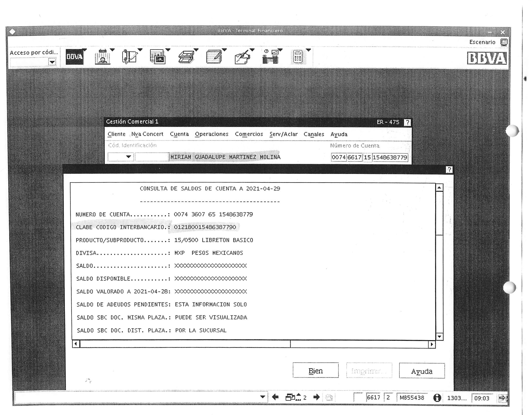Open the calculator toolbar icon
The width and height of the screenshot is (532, 415).
(x=298, y=57)
